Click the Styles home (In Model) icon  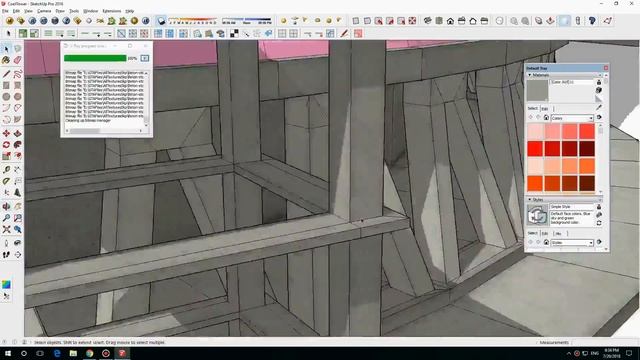click(x=546, y=242)
